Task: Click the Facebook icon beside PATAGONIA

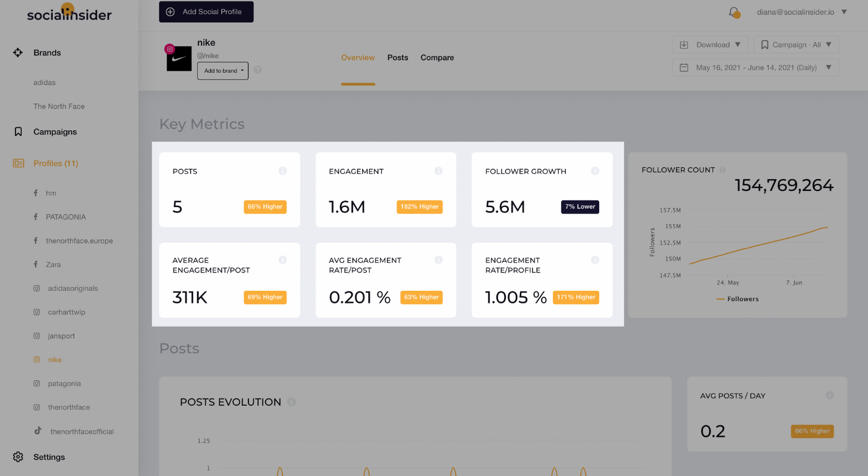Action: pyautogui.click(x=36, y=217)
